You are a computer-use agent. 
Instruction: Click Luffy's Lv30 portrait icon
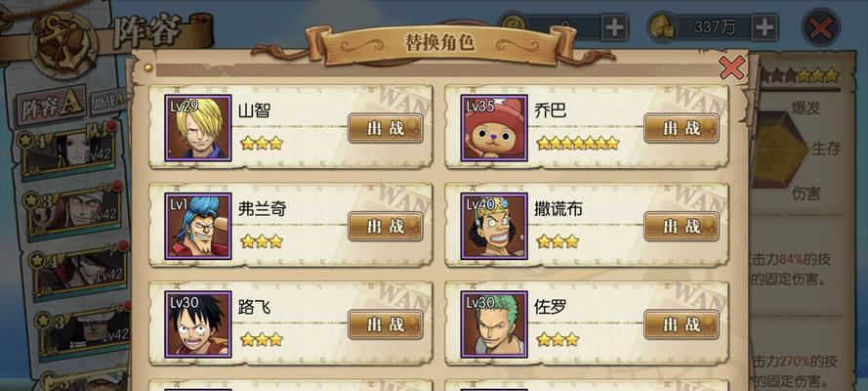click(198, 324)
